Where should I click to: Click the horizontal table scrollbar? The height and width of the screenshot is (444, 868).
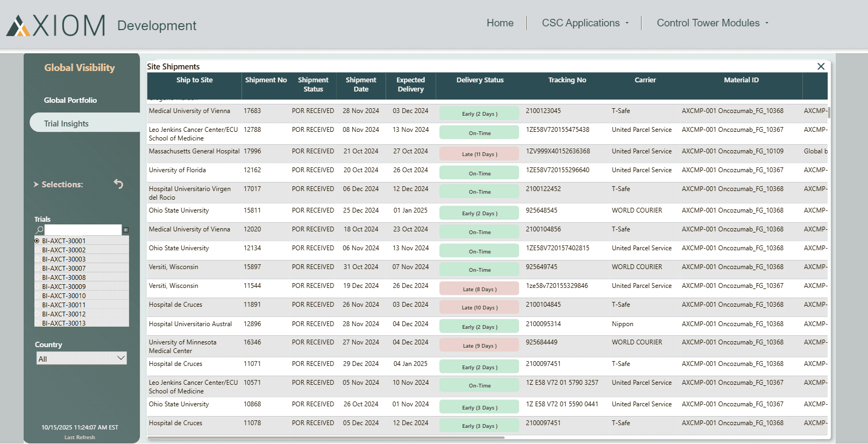click(x=326, y=438)
